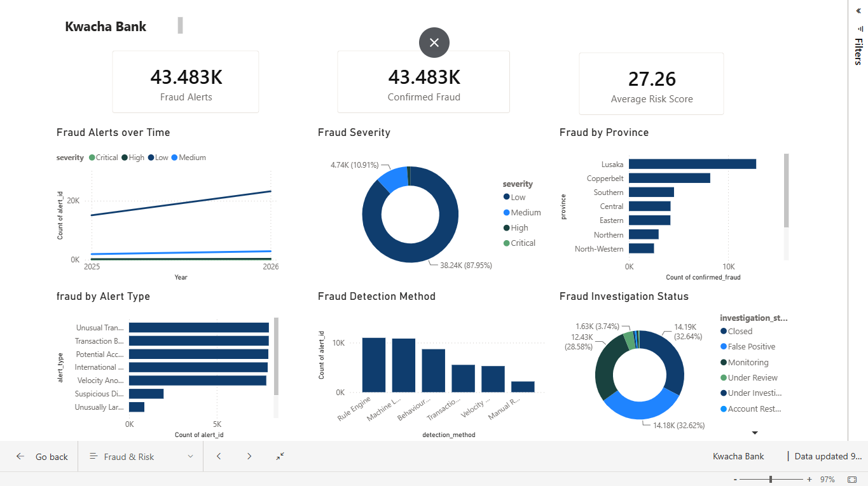Click Go back
The height and width of the screenshot is (486, 868).
42,456
